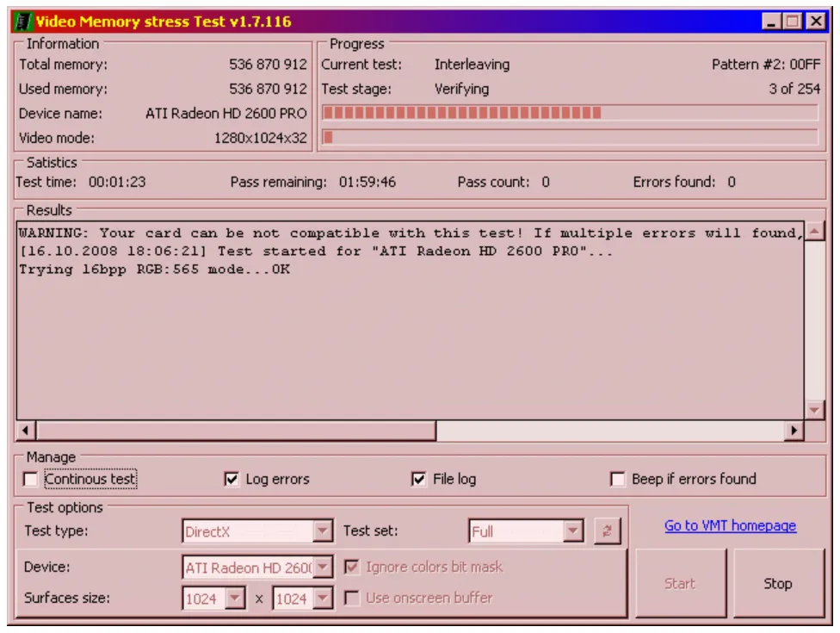Image resolution: width=840 pixels, height=633 pixels.
Task: Open the Test set dropdown showing Full
Action: [572, 532]
